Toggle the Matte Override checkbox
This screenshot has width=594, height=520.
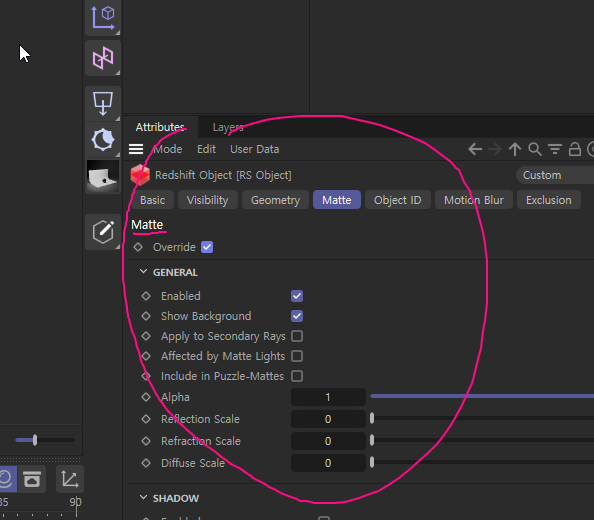pos(207,247)
